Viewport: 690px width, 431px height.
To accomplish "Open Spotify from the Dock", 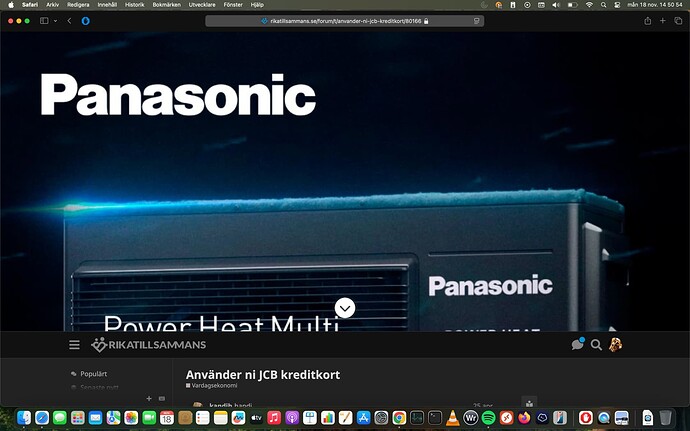I will [488, 417].
